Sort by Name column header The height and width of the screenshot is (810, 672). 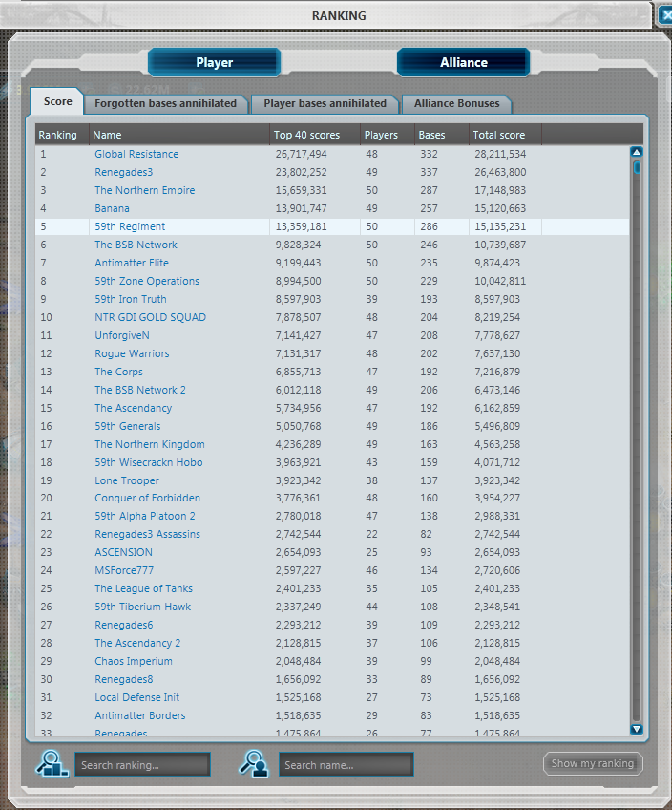pos(179,135)
